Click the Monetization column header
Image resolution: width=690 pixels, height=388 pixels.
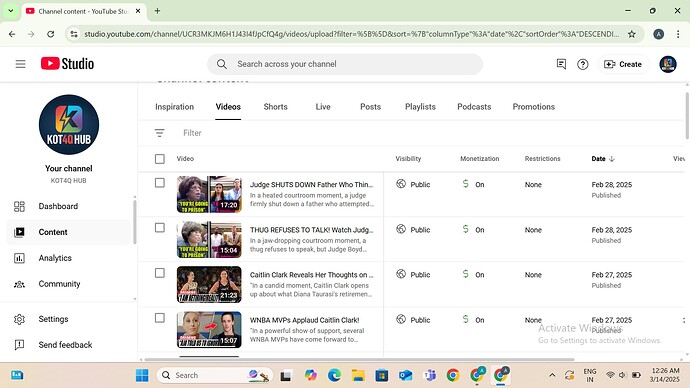pos(480,159)
